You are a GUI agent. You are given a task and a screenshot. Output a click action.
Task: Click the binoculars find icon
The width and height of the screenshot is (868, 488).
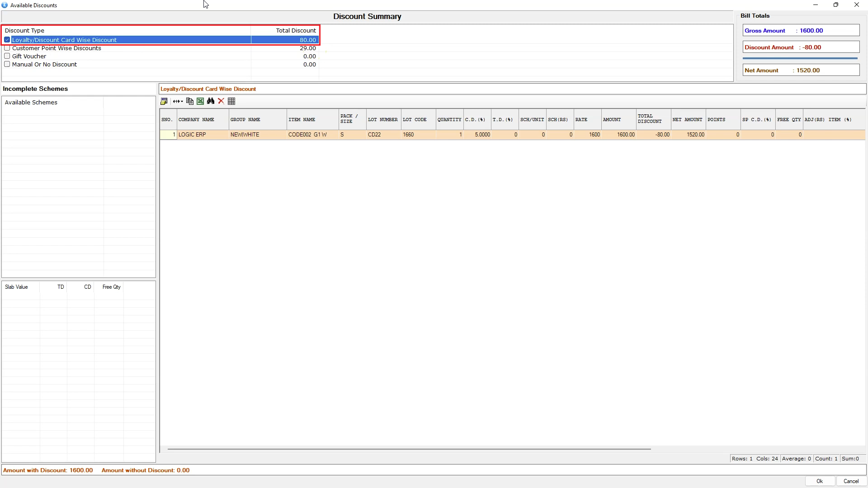point(211,101)
